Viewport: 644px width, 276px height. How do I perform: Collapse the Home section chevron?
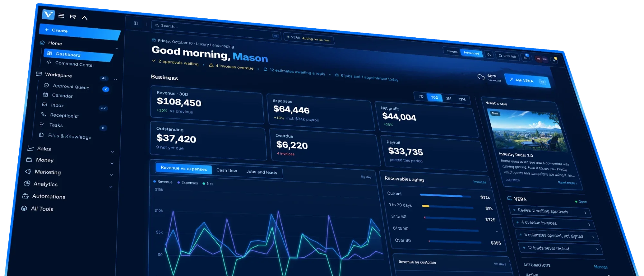tap(117, 48)
